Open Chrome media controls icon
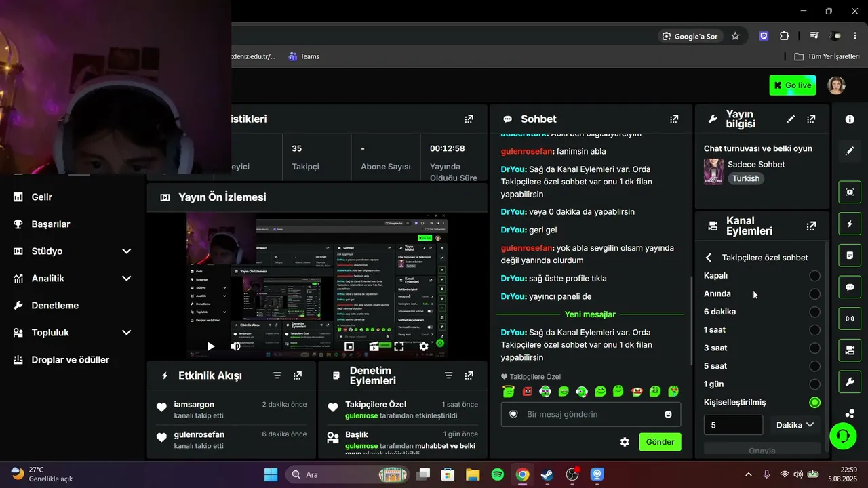The width and height of the screenshot is (868, 488). 814,36
